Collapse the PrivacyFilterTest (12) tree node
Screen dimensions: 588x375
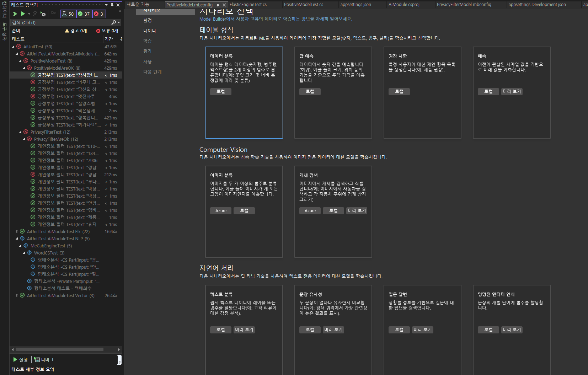(20, 132)
